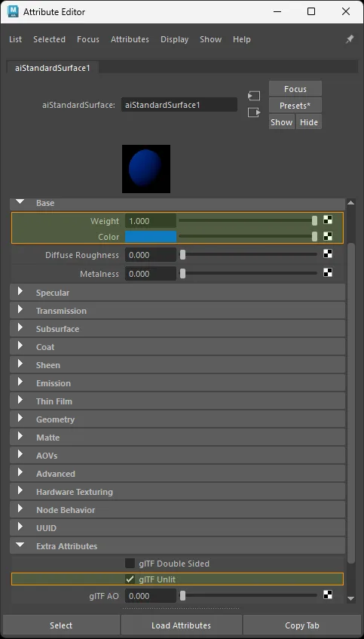
Task: Click the go to input connection icon
Action: coord(254,96)
